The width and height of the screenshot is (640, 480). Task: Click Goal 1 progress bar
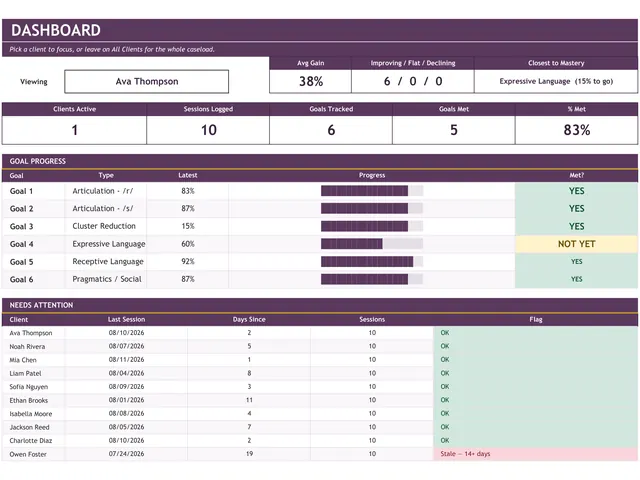[x=372, y=191]
